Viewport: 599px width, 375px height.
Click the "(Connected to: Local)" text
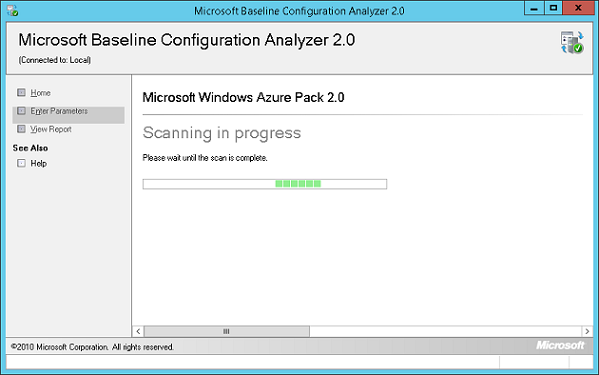click(x=55, y=60)
